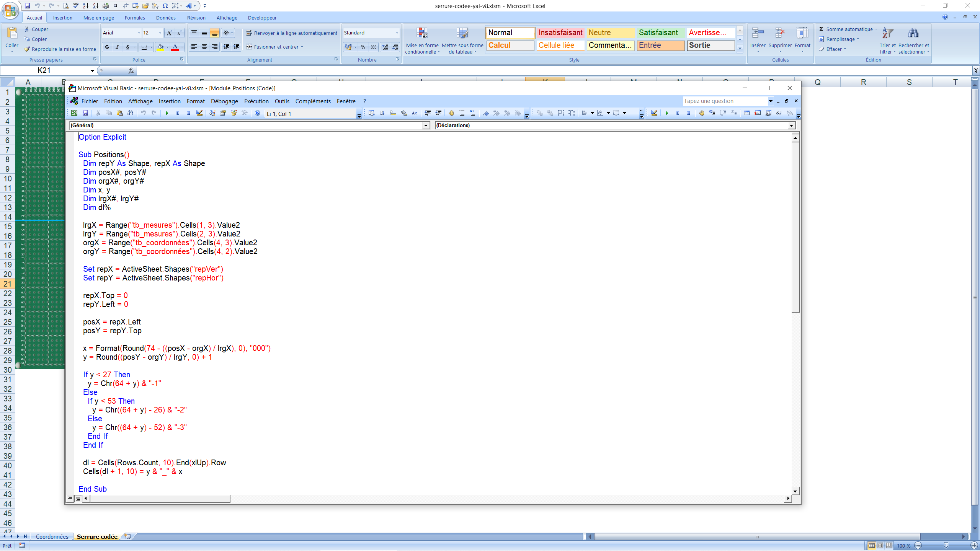Toggle bold (G) in Excel ribbon
This screenshot has height=551, width=980.
tap(107, 47)
